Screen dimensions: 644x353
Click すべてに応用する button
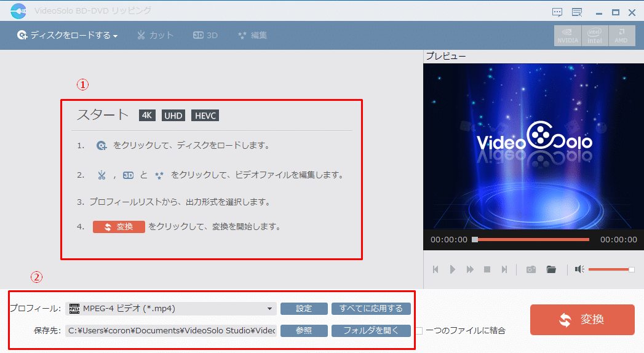pyautogui.click(x=371, y=309)
